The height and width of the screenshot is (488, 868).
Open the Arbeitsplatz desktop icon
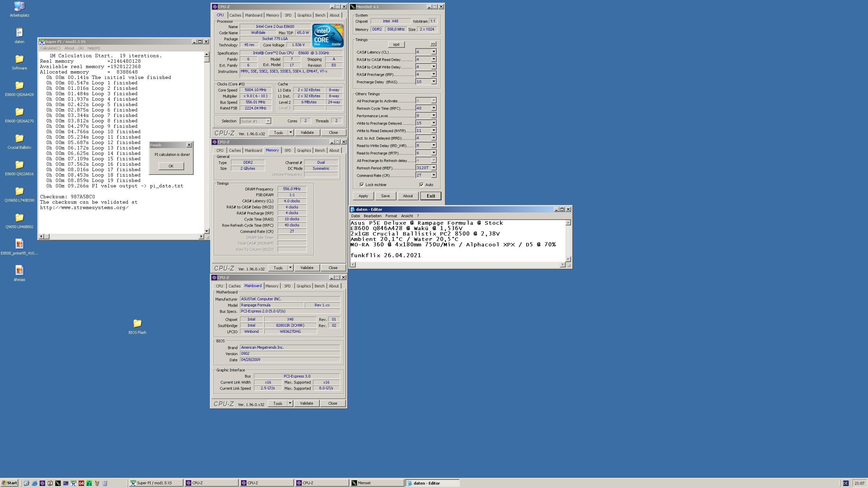point(19,9)
